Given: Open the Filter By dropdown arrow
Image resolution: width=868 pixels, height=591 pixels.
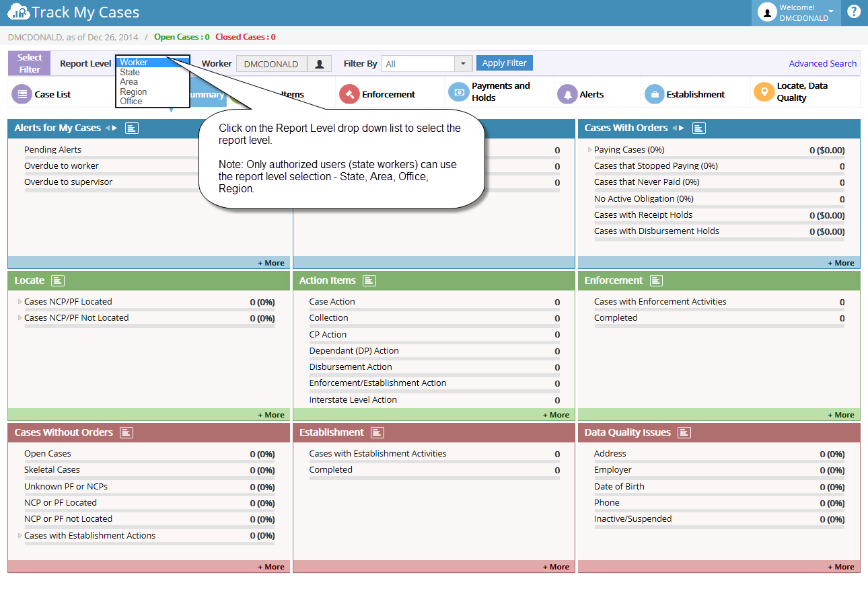Looking at the screenshot, I should tap(463, 64).
